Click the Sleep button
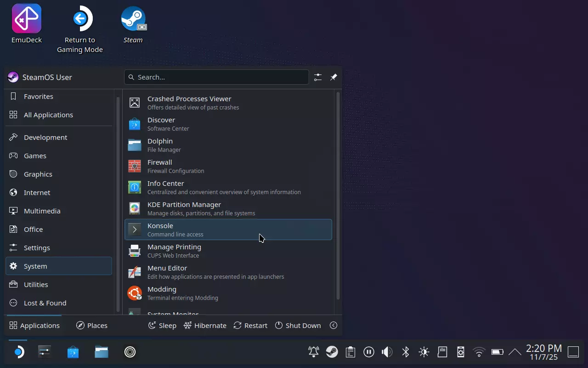Screen dimensions: 588x368 point(162,325)
